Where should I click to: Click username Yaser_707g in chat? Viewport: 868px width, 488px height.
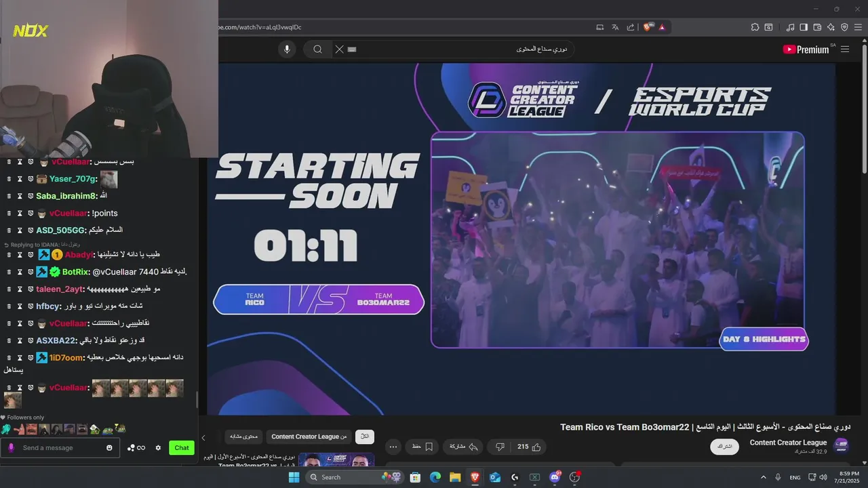73,179
